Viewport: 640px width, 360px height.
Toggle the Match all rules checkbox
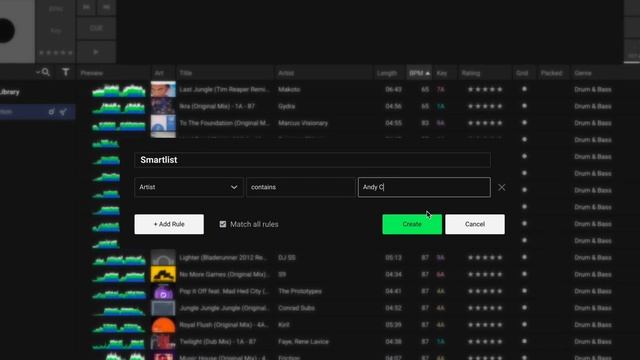click(223, 224)
